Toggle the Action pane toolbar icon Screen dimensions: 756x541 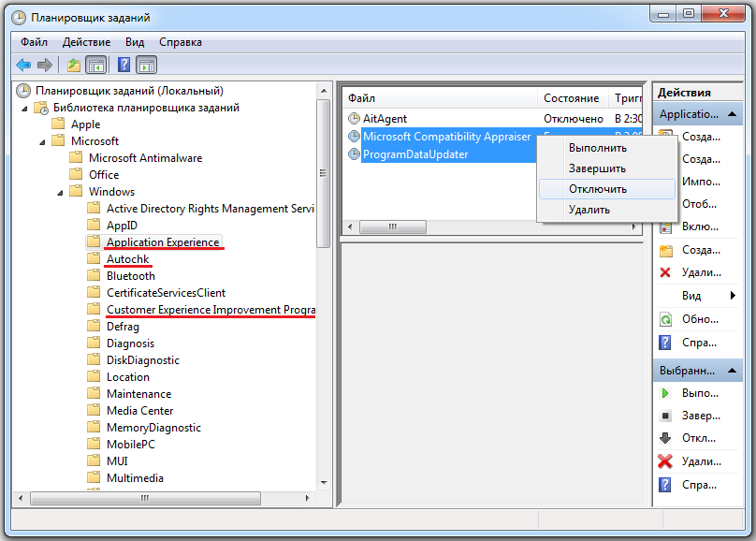pyautogui.click(x=147, y=65)
